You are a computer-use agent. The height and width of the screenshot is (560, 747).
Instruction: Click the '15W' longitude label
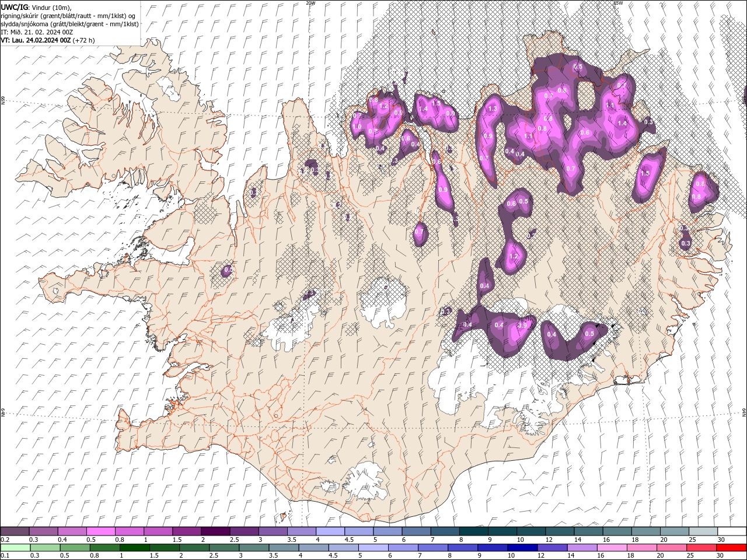(x=619, y=3)
